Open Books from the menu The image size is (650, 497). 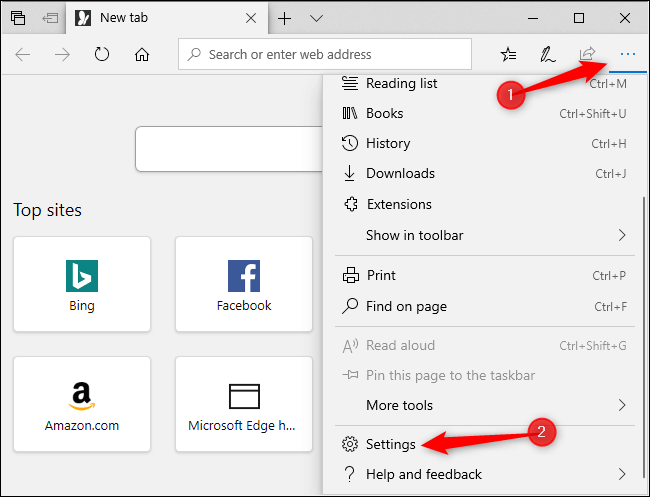[x=485, y=113]
